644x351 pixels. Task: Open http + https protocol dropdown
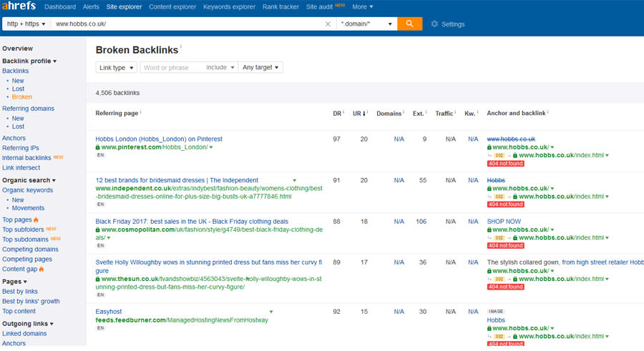point(26,24)
